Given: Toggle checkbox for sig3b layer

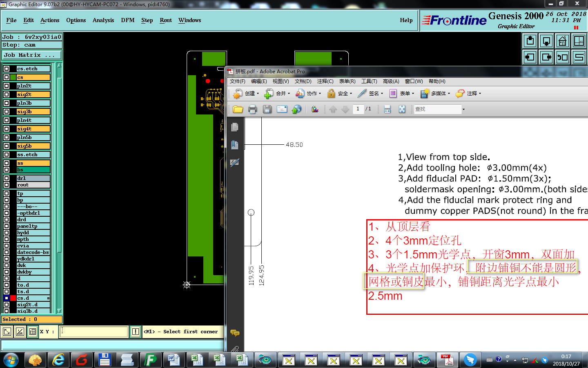Looking at the screenshot, I should pyautogui.click(x=7, y=112).
